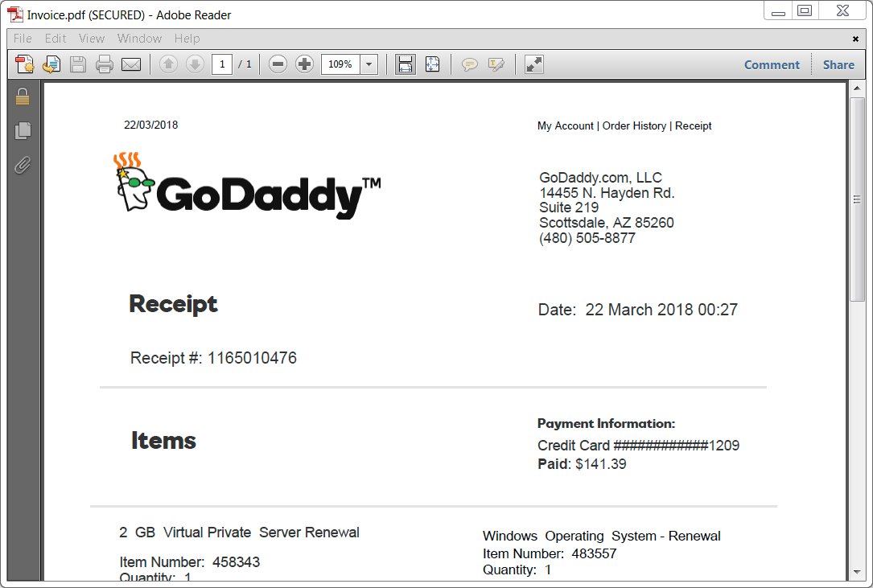The height and width of the screenshot is (588, 873).
Task: Zoom out with the minus button
Action: (x=278, y=64)
